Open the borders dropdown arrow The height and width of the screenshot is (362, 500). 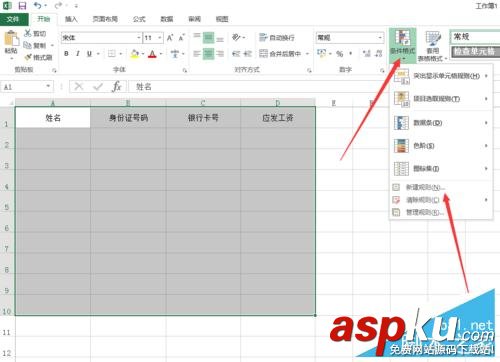[x=120, y=53]
